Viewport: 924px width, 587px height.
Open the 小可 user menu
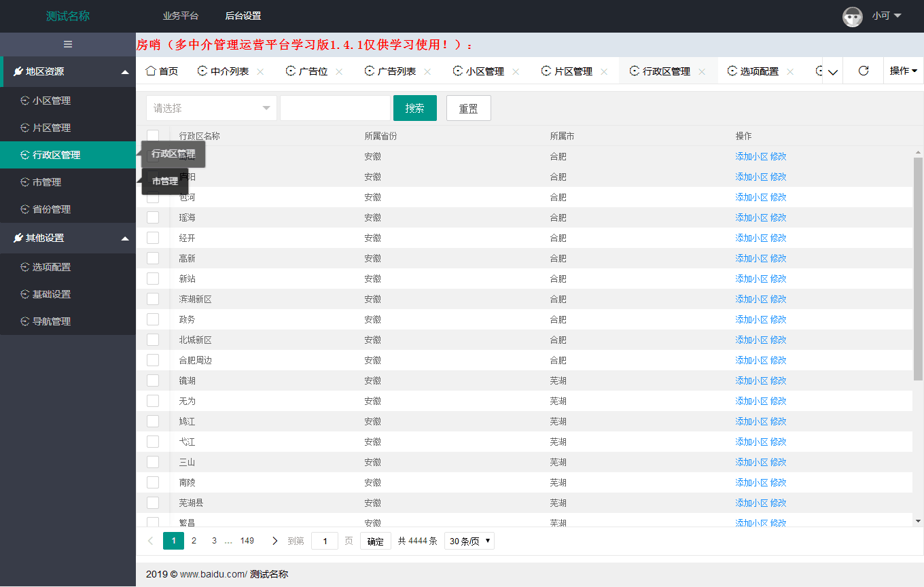[x=887, y=16]
